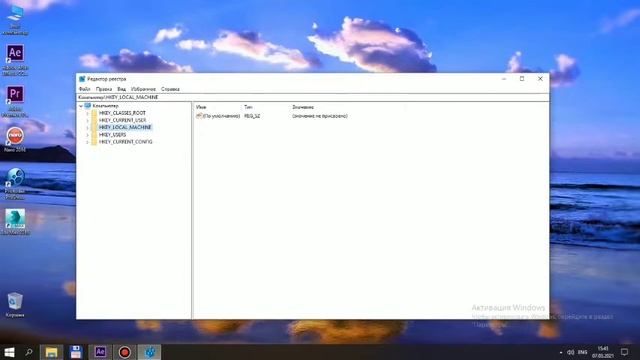Click the HKEY_CURRENT_USER folder icon
Viewport: 640px width, 360px height.
(x=94, y=120)
